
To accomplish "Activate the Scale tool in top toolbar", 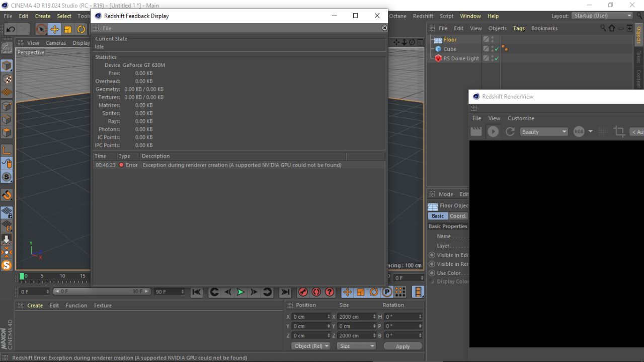I will [68, 29].
